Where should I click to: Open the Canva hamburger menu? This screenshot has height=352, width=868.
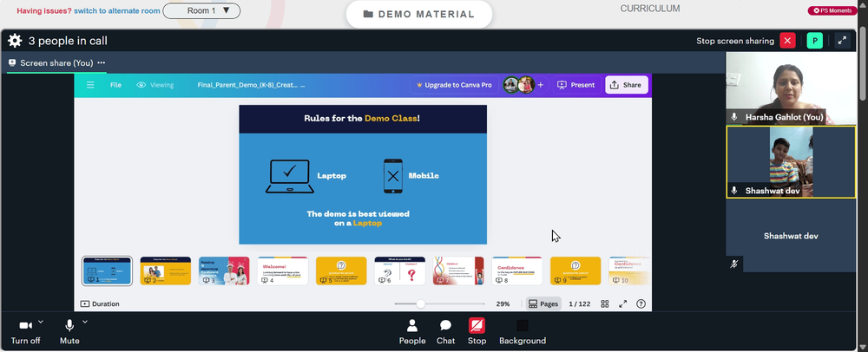pos(90,85)
